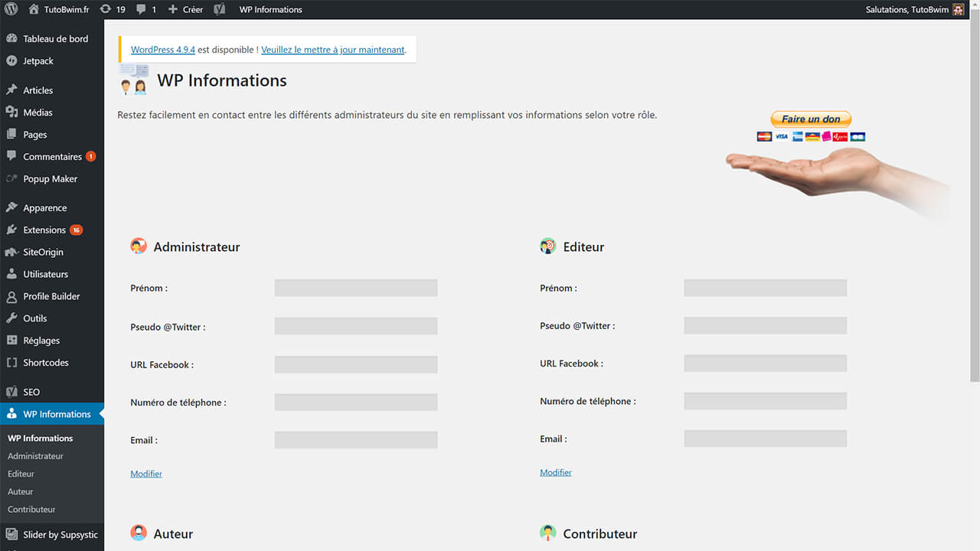The image size is (980, 551).
Task: Click the Outils wrench icon
Action: (11, 318)
